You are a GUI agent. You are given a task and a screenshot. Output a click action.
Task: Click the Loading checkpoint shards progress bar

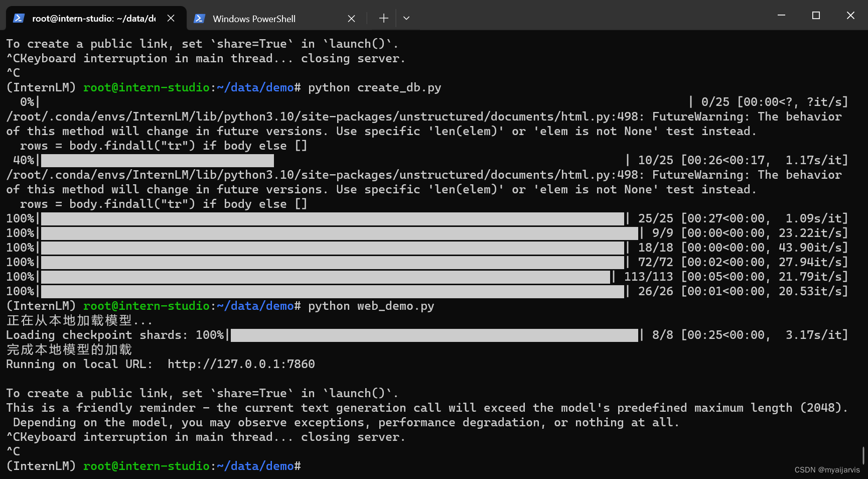pos(435,335)
